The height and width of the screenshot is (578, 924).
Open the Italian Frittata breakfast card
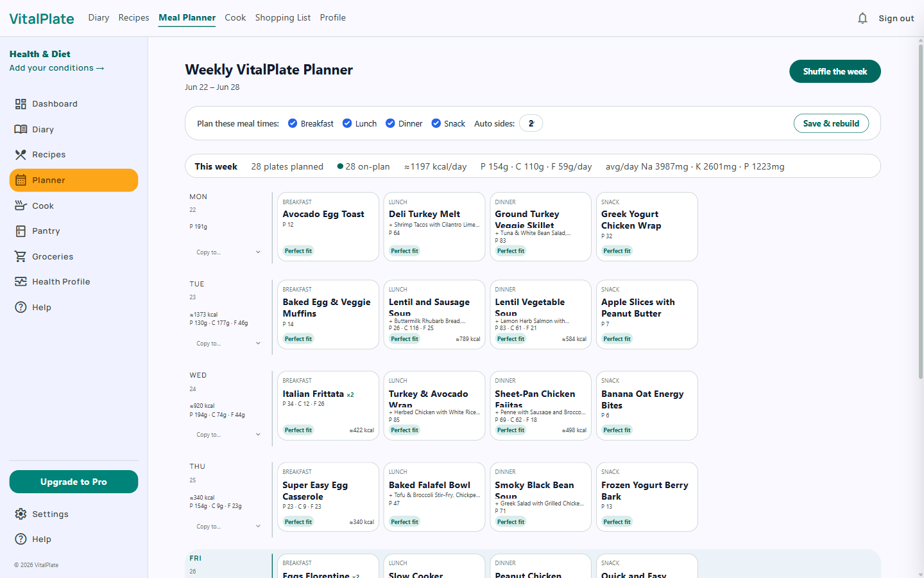click(x=328, y=406)
